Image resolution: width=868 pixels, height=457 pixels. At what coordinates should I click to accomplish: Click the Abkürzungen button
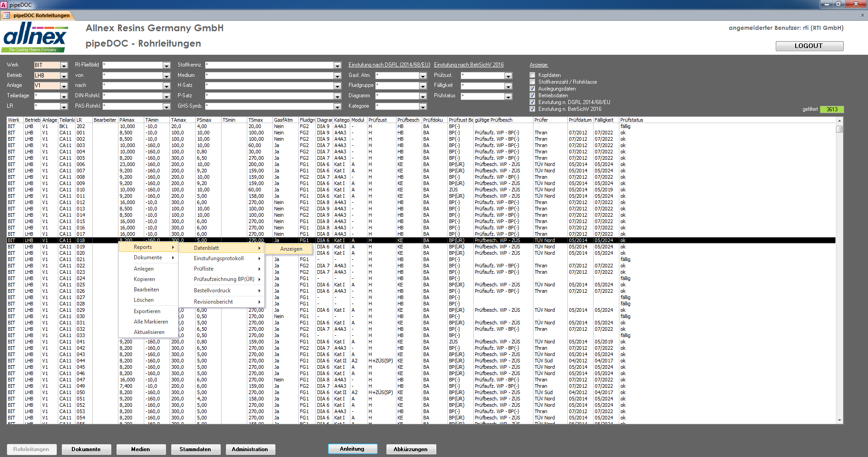coord(410,449)
